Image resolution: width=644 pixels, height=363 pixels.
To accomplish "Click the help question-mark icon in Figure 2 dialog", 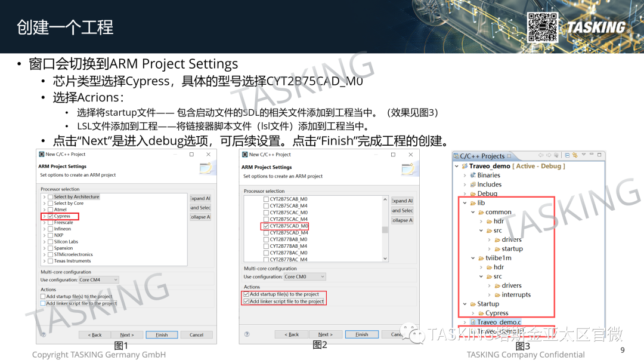I will 247,334.
